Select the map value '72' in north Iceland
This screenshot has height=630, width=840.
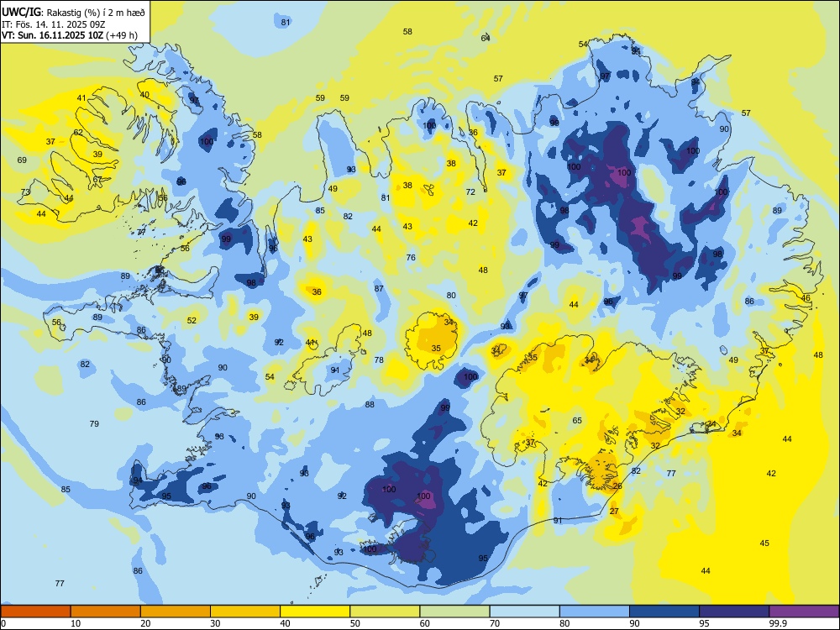coord(470,192)
